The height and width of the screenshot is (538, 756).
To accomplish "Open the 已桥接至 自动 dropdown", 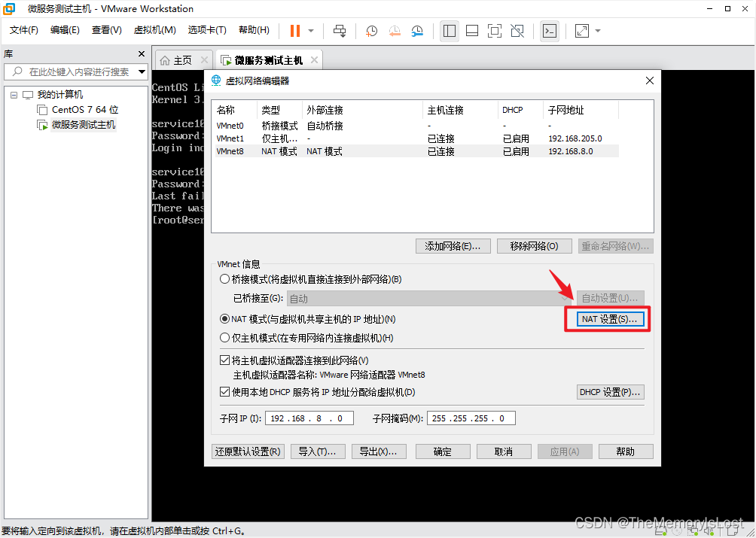I will 429,299.
